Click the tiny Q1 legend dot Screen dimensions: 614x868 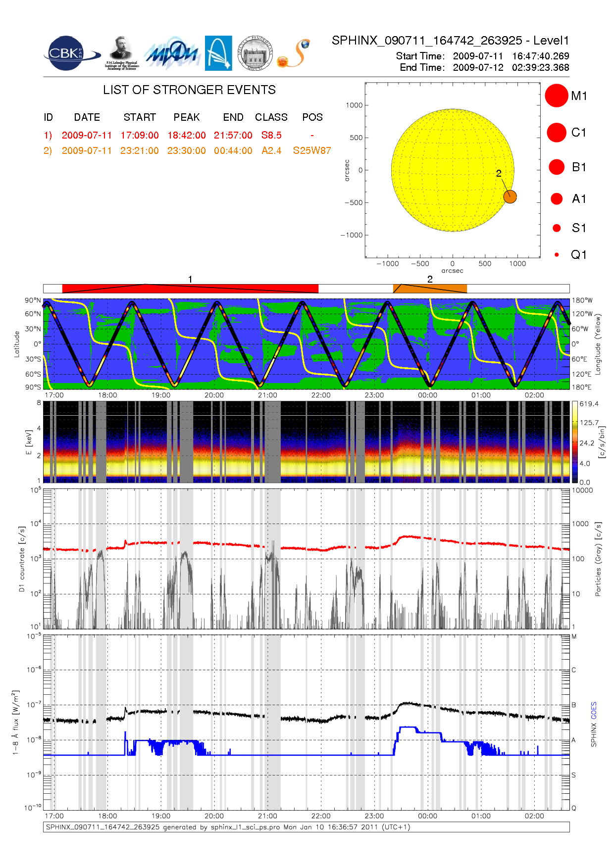coord(557,255)
